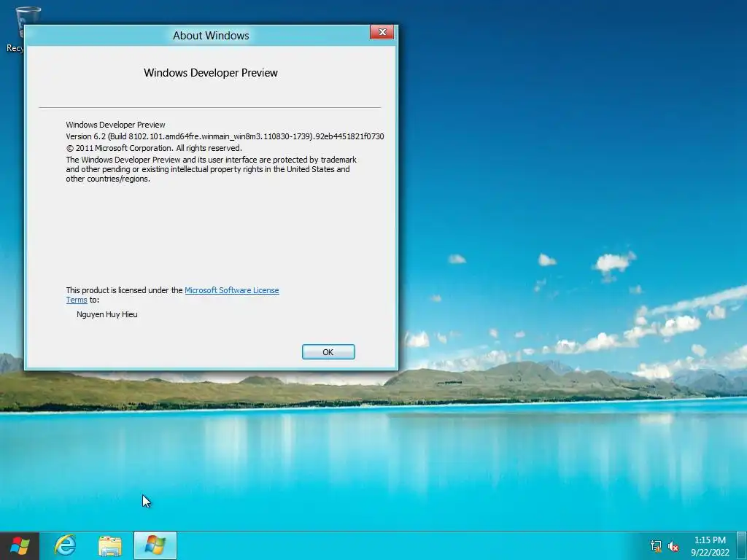Click the build version 6.2 line

tap(225, 136)
